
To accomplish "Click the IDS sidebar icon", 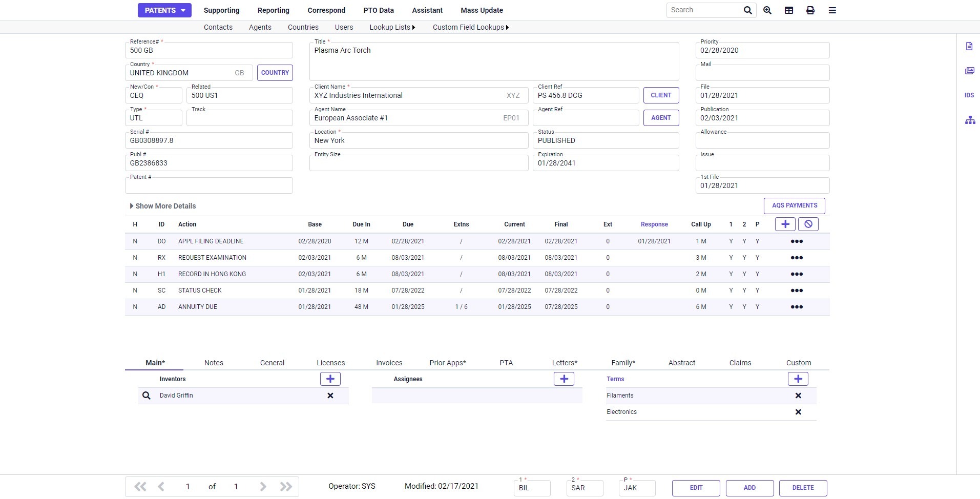I will pyautogui.click(x=969, y=95).
